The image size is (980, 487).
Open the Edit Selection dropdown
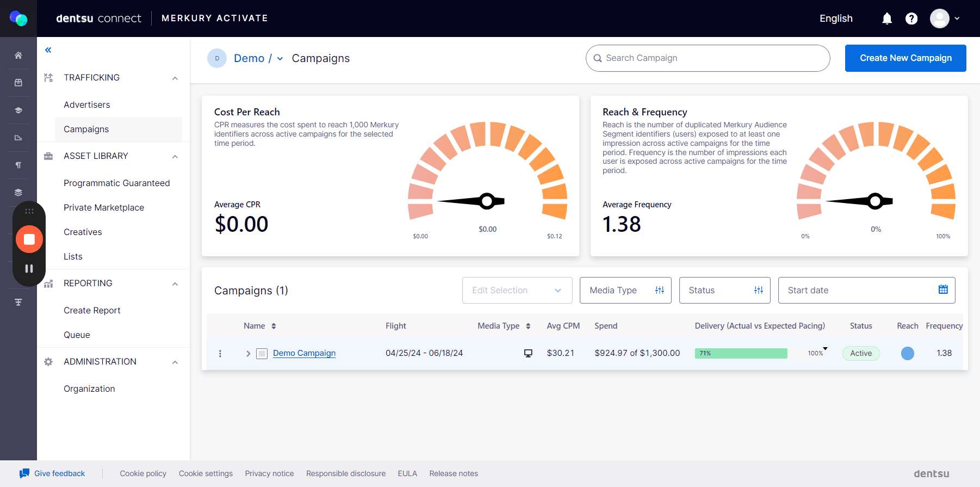[517, 291]
